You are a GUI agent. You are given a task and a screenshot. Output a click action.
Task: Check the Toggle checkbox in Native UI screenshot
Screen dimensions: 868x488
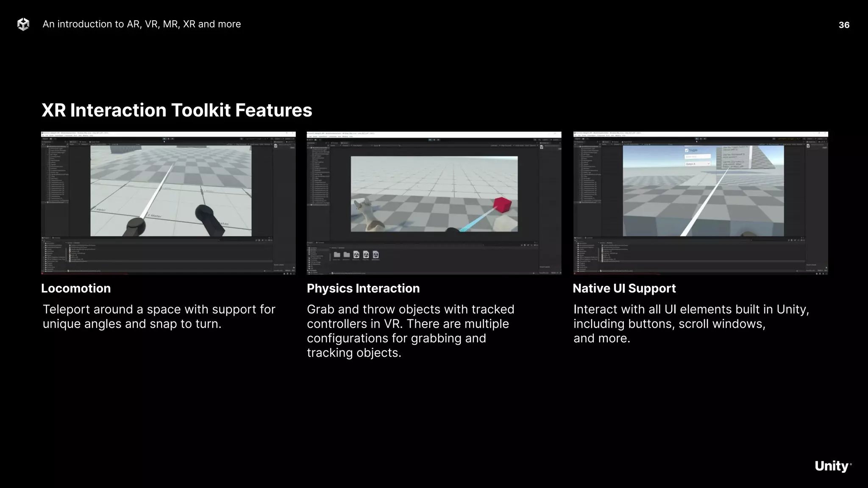coord(687,150)
